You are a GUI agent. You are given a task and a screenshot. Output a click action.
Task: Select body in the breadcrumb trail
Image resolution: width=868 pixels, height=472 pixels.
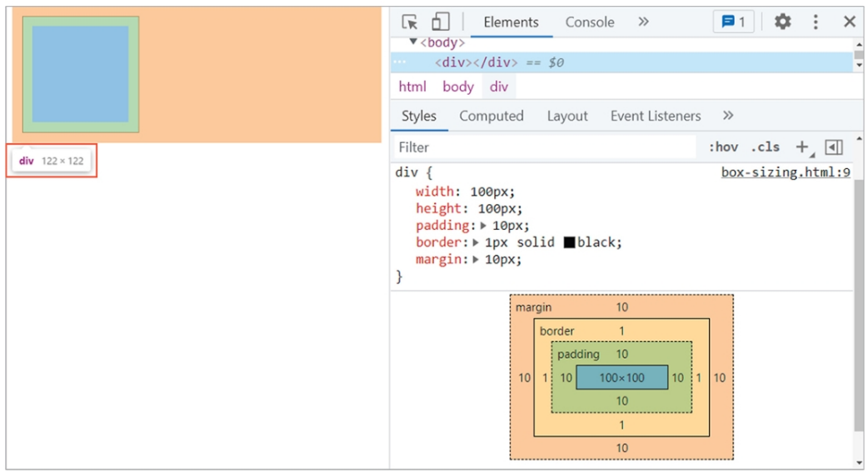point(458,87)
